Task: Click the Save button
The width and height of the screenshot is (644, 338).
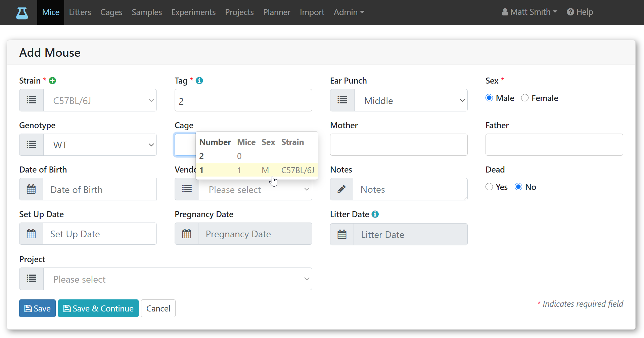Action: pyautogui.click(x=37, y=308)
